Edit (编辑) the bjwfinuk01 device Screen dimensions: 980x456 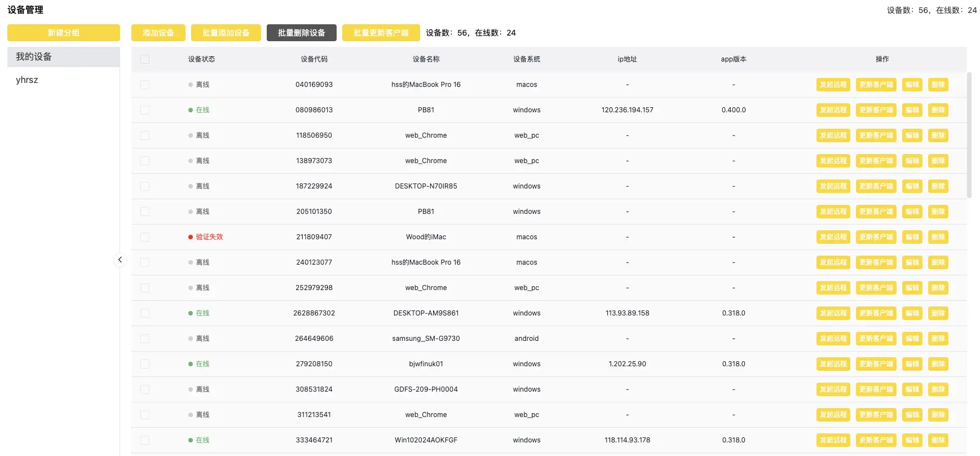[x=912, y=364]
